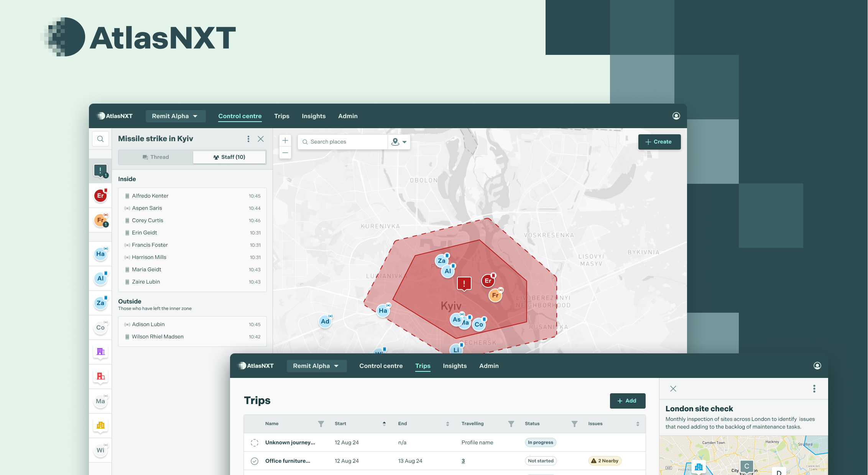This screenshot has height=475, width=868.
Task: Click the sidebar search magnifier icon
Action: (x=100, y=139)
